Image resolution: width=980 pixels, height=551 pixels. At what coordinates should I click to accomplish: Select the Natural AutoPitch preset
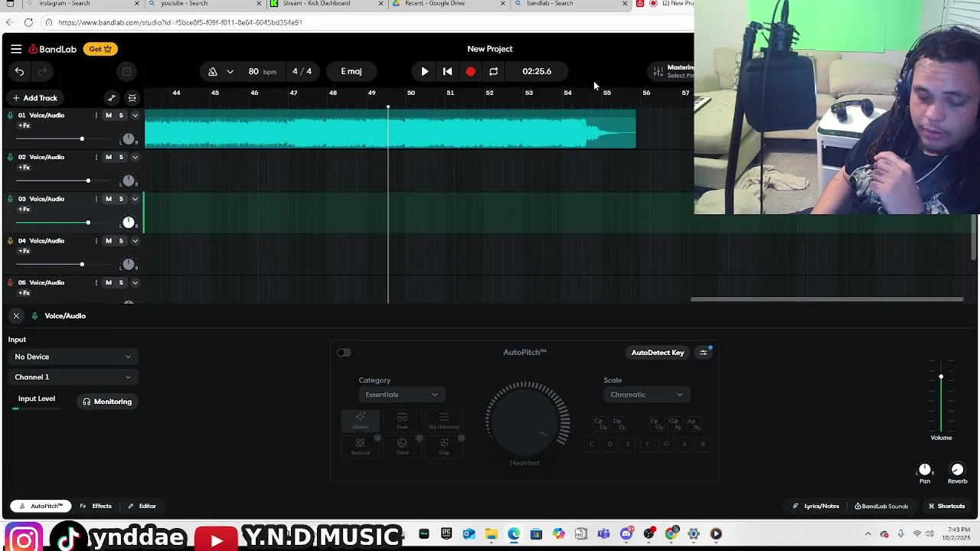360,447
